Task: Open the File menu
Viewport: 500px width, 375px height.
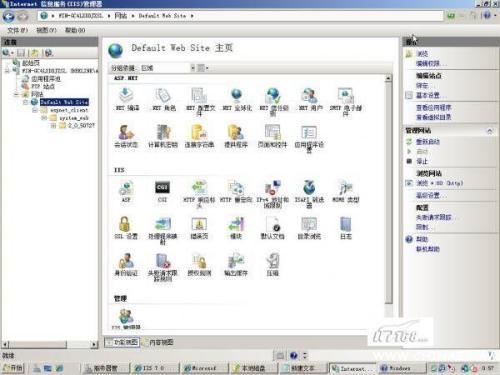Action: click(17, 30)
